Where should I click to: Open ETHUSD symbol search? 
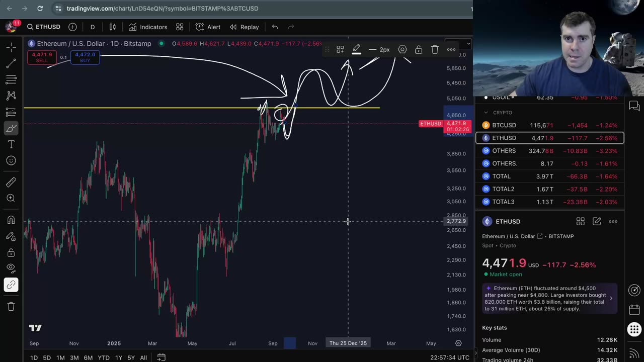click(x=44, y=27)
